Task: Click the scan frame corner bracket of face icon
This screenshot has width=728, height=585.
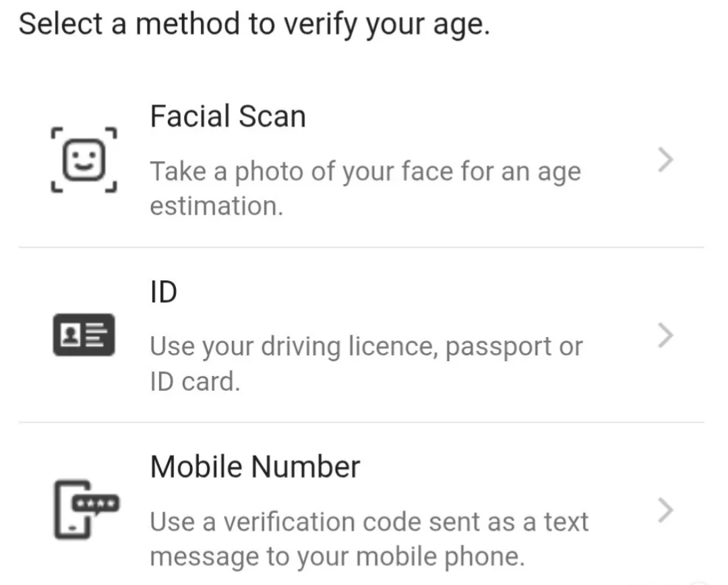Action: 57,133
